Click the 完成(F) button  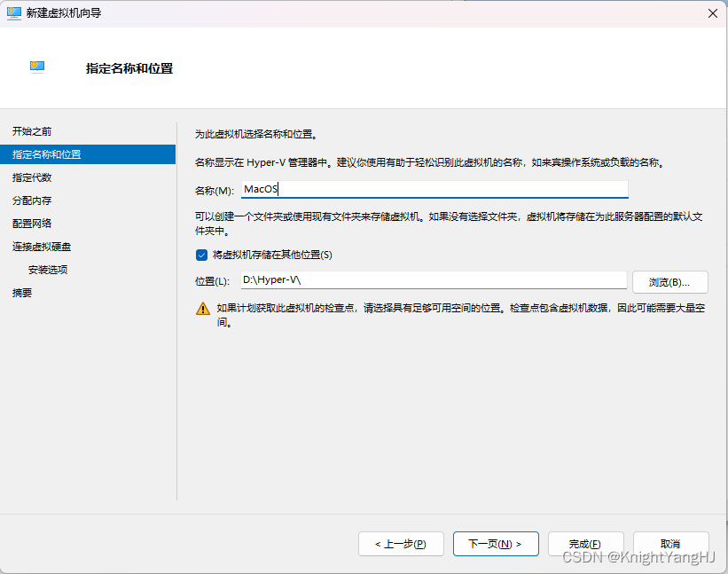[585, 544]
